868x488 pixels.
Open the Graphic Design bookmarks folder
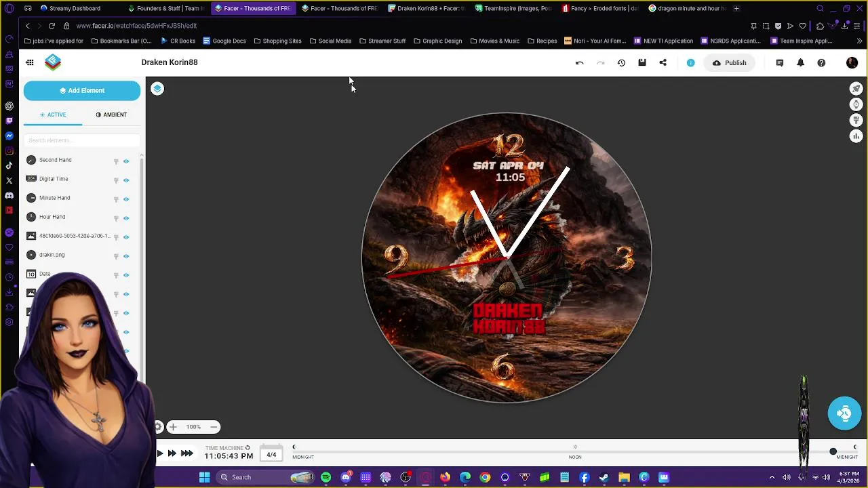[x=437, y=41]
